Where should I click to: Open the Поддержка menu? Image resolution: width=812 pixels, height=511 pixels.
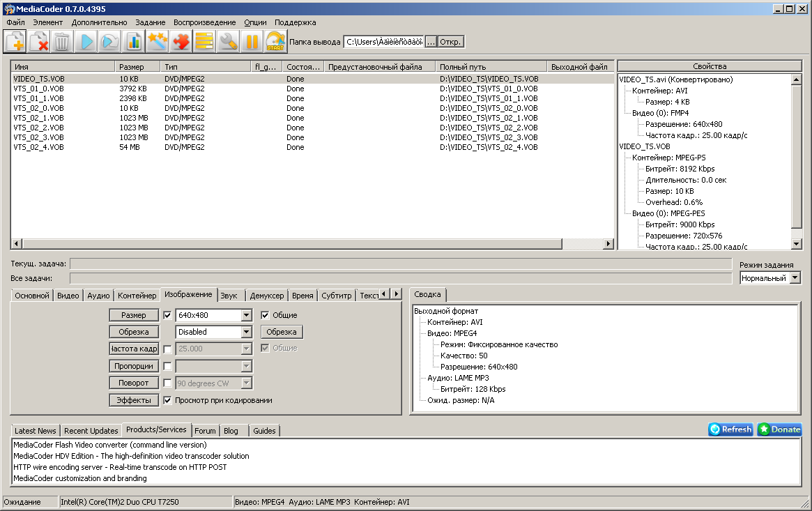(296, 22)
